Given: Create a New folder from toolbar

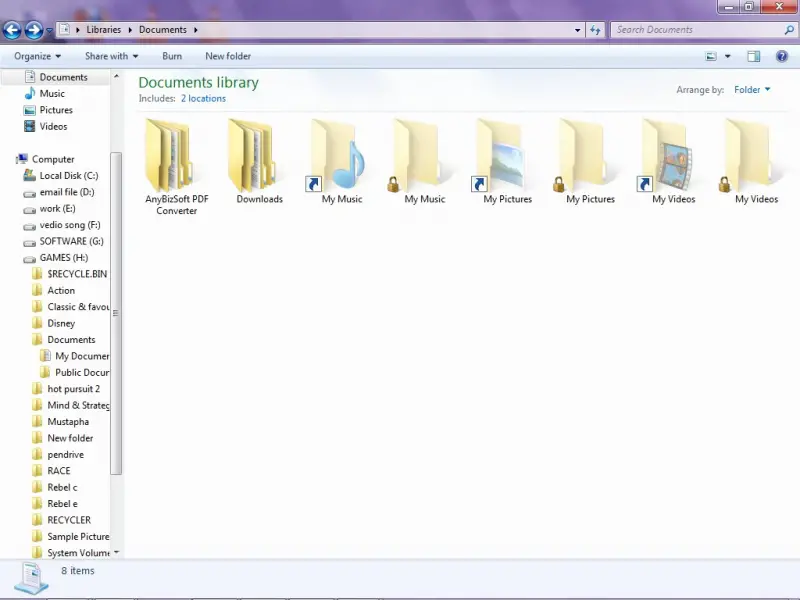Looking at the screenshot, I should point(228,56).
